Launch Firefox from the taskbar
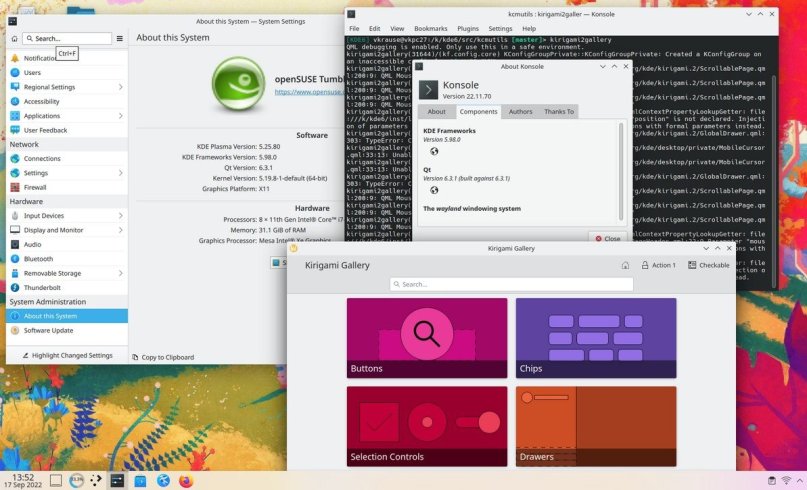The height and width of the screenshot is (490, 807). point(186,481)
